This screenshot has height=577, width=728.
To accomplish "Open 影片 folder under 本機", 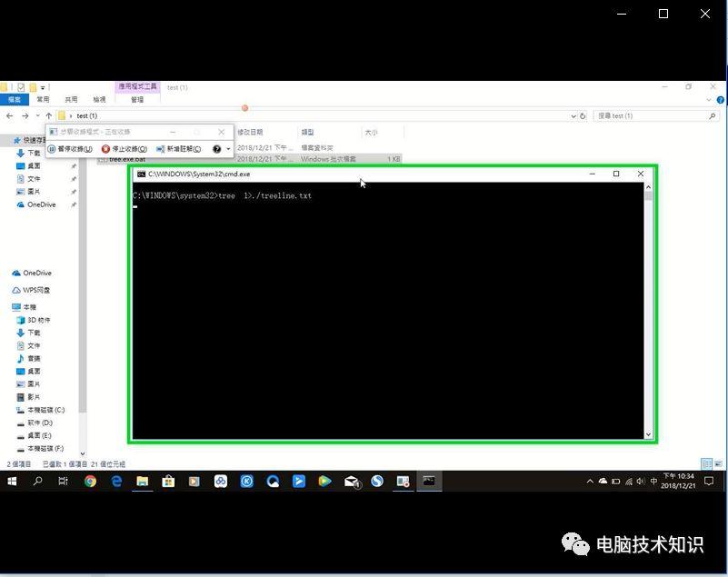I will (29, 397).
